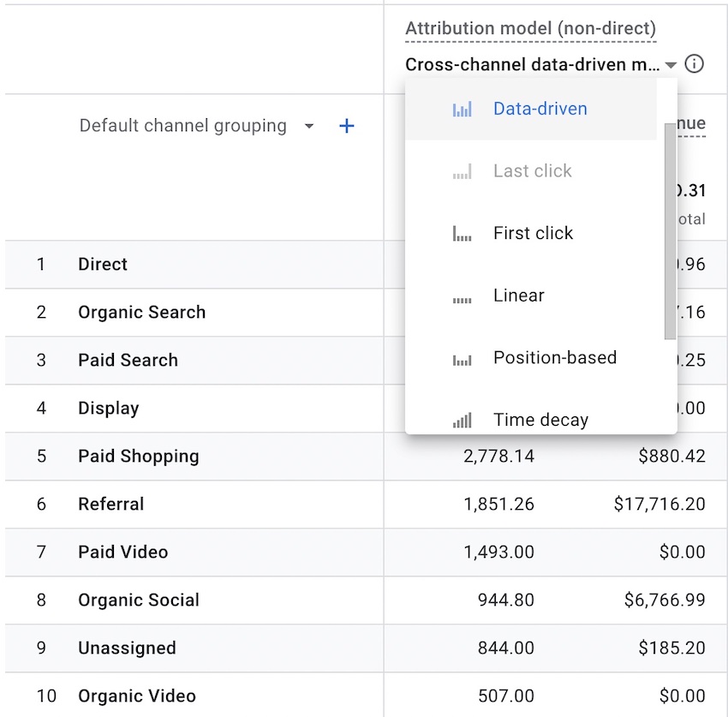Click the Organic Search channel row
This screenshot has height=717, width=728.
[x=141, y=312]
